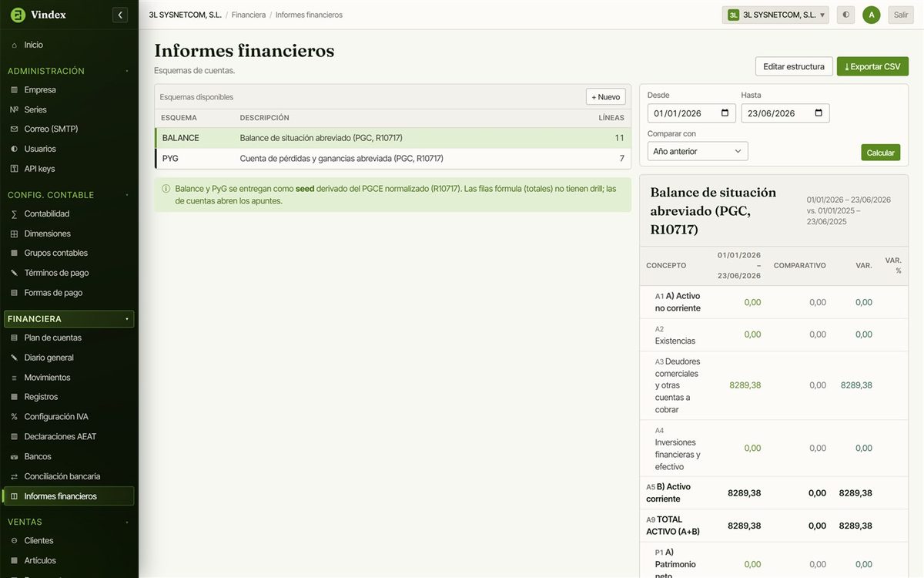Screen dimensions: 924x578
Task: Click the Empresa icon in the sidebar
Action: tap(14, 90)
